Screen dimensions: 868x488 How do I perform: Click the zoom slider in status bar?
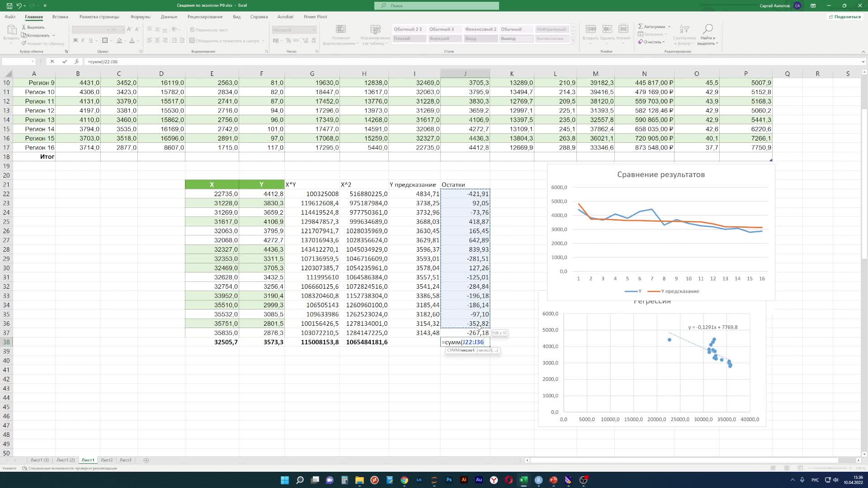[x=830, y=468]
